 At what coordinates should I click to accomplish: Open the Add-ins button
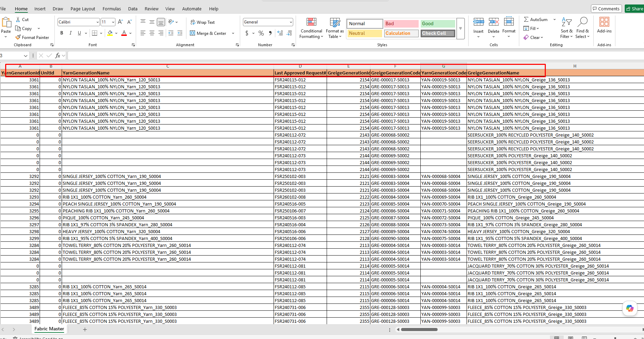(x=604, y=25)
